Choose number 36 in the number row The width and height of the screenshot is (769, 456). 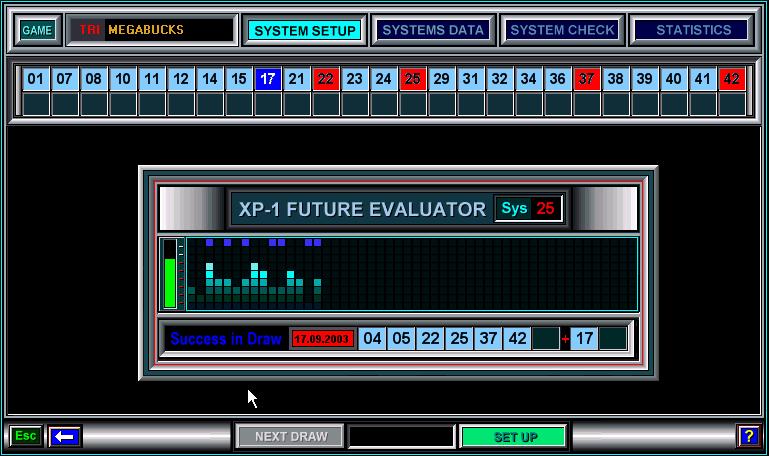[557, 78]
